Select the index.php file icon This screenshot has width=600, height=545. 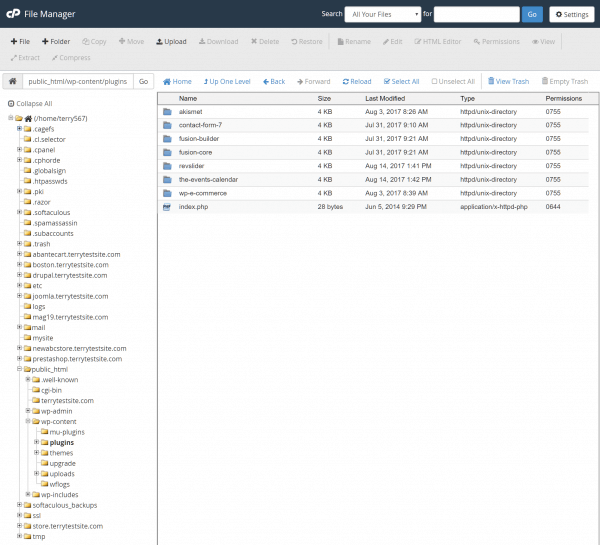click(167, 207)
